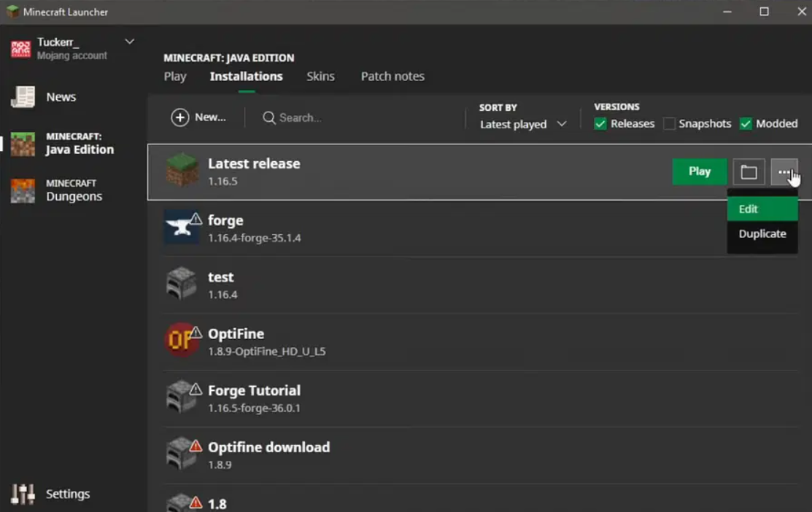Screen dimensions: 812x512
Task: Click the warning triangle on forge
Action: coord(196,219)
